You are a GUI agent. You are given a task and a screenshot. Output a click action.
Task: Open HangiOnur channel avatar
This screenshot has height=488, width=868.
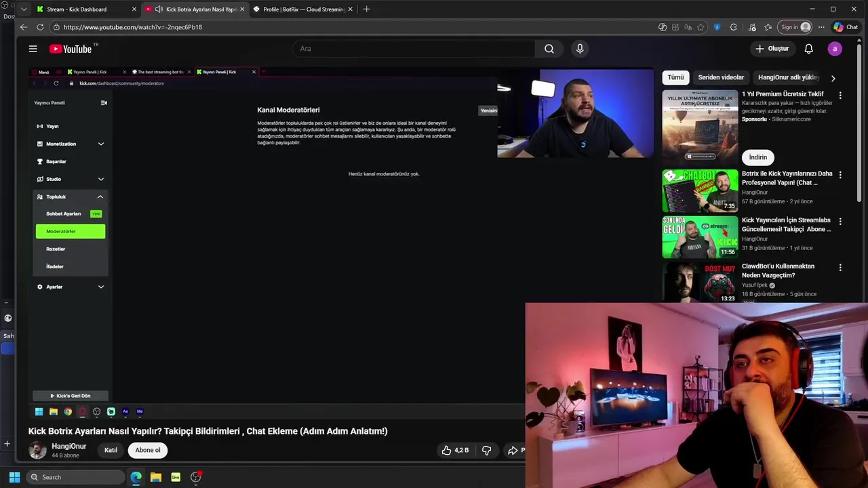(37, 450)
